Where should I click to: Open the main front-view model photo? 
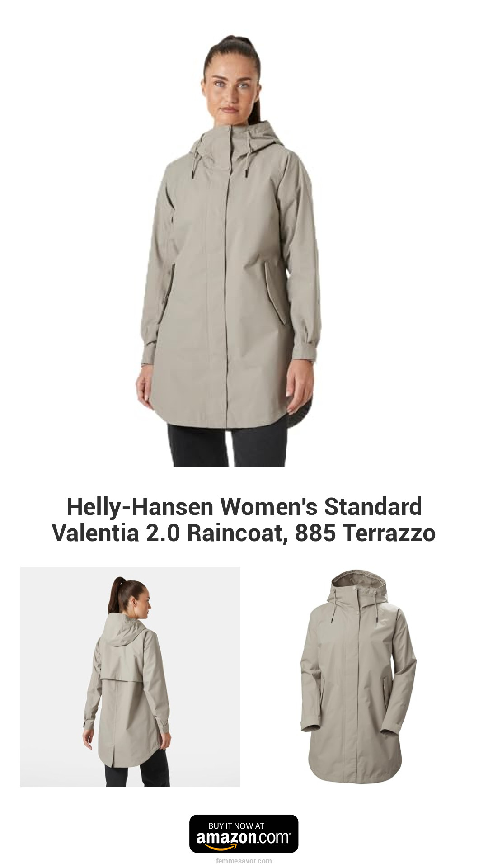228,251
